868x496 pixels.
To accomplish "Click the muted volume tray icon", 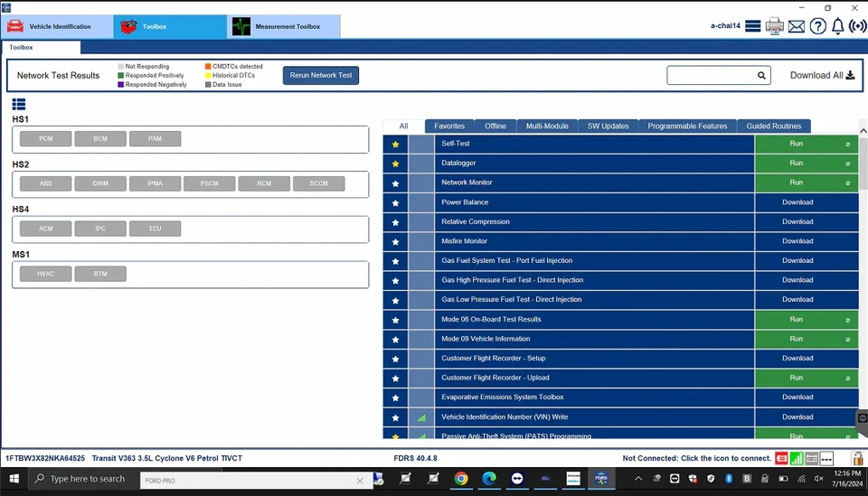I will (819, 479).
